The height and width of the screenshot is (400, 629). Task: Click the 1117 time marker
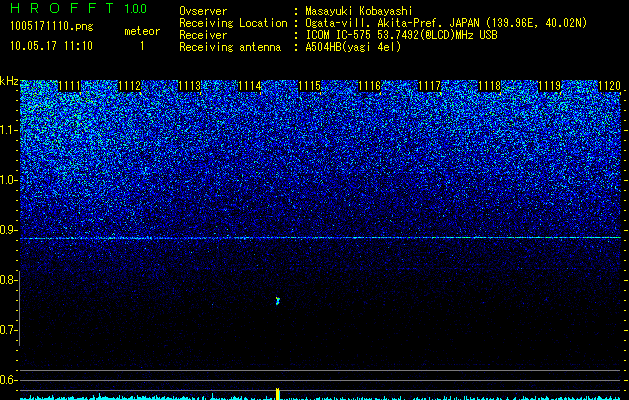(430, 86)
